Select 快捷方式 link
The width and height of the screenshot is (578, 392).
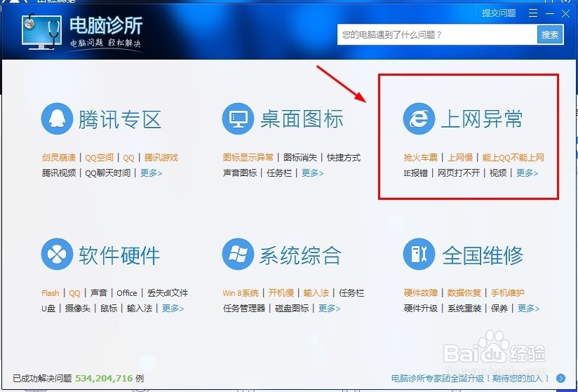[344, 158]
